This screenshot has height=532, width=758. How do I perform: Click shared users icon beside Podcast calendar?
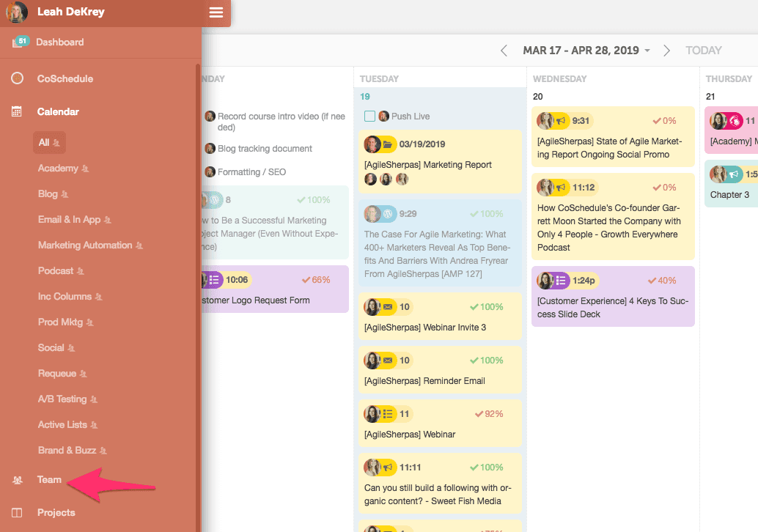pos(80,272)
